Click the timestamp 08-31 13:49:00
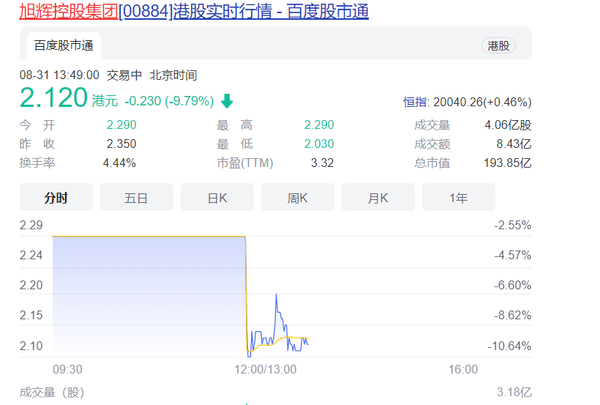Screen dimensions: 600x405 pyautogui.click(x=59, y=75)
